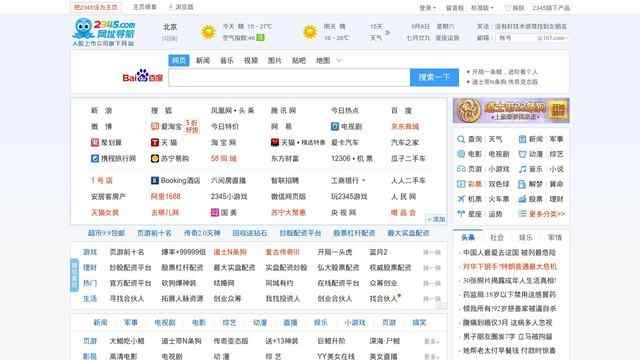
Task: Click the 天猫·精选特惠 icon
Action: [275, 142]
